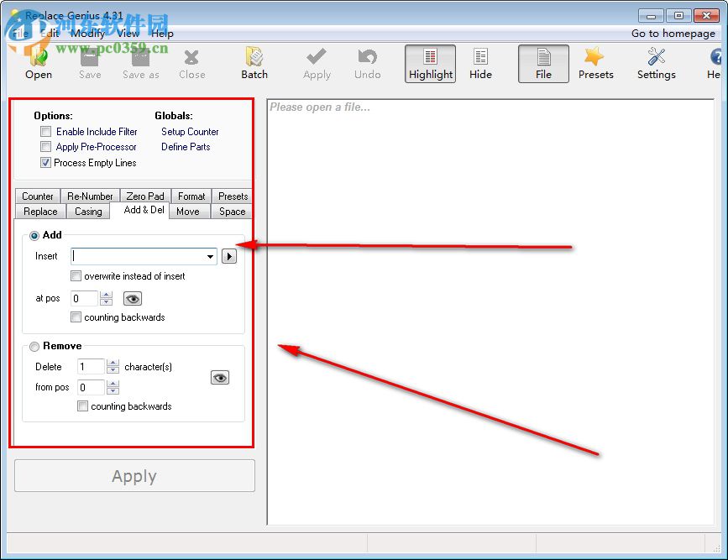
Task: Switch to the Space tab
Action: click(232, 212)
